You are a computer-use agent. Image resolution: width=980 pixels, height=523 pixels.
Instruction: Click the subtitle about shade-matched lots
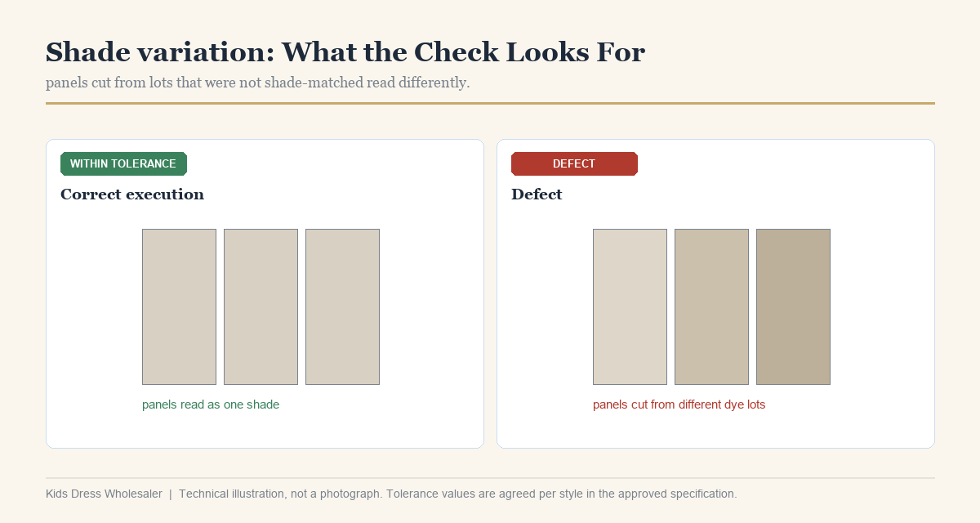(x=258, y=83)
